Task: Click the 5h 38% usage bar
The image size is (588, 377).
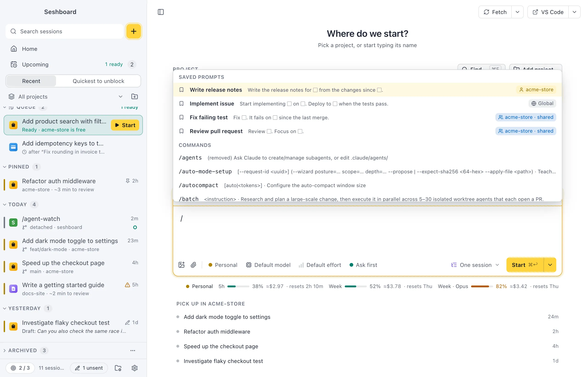Action: click(x=238, y=286)
